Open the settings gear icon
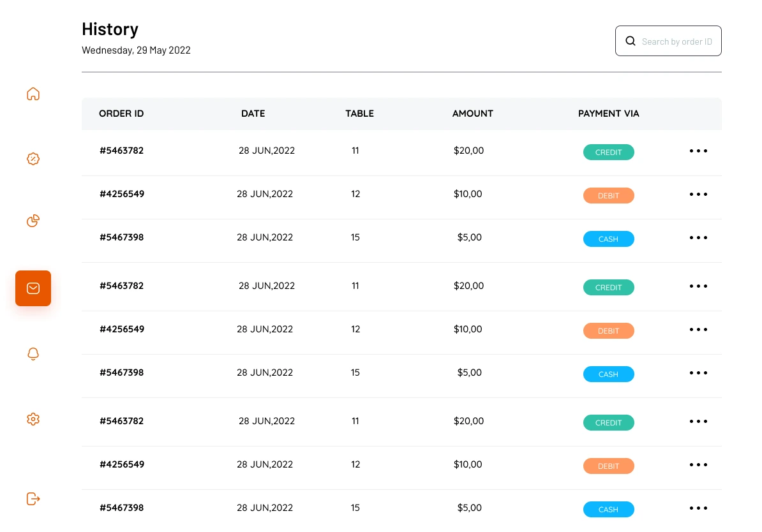Image resolution: width=762 pixels, height=532 pixels. [x=33, y=419]
